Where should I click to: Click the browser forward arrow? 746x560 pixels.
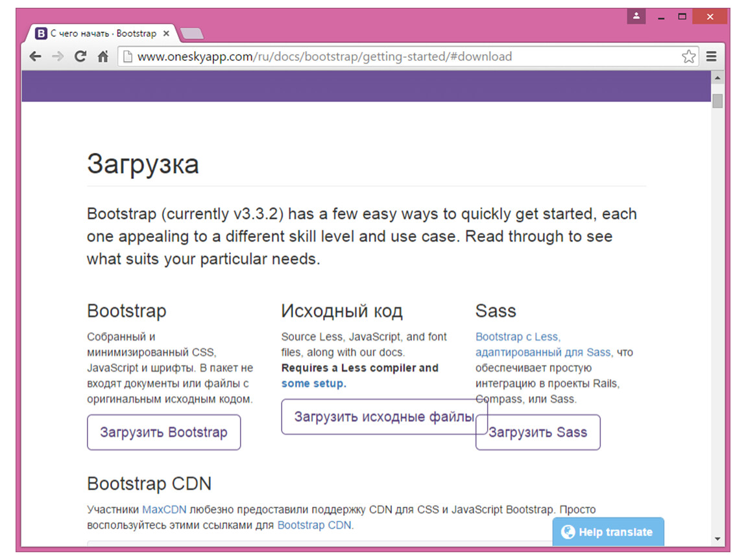tap(58, 56)
